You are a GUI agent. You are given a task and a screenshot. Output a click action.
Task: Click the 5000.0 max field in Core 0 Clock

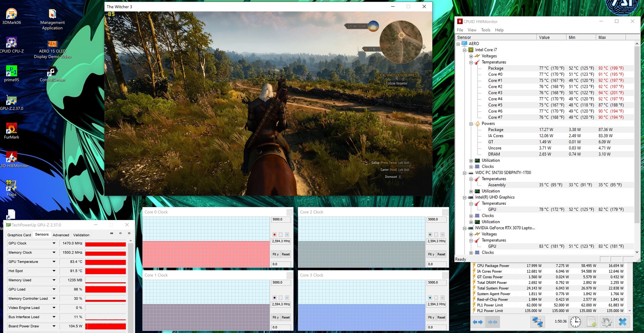click(281, 219)
